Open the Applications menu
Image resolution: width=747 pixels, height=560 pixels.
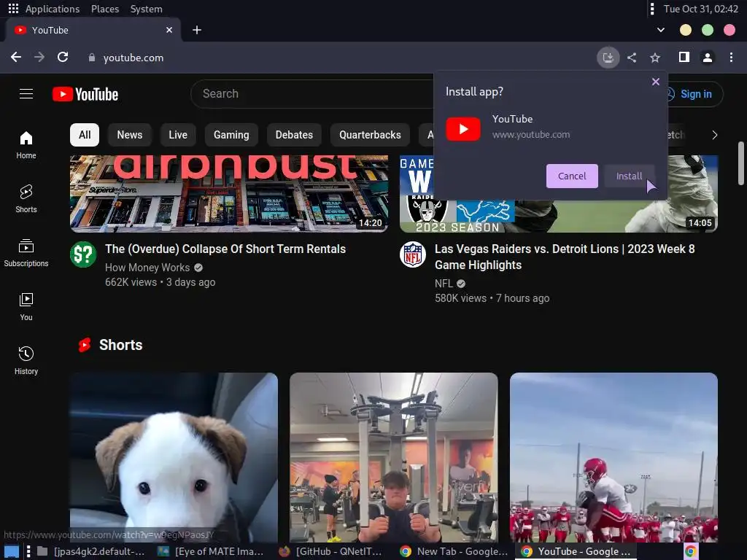coord(53,9)
